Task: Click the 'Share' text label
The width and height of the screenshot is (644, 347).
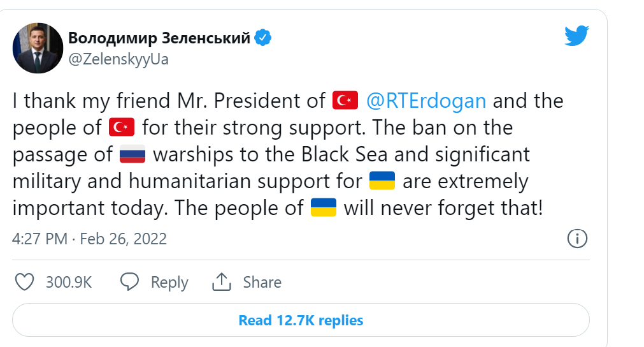Action: point(262,283)
